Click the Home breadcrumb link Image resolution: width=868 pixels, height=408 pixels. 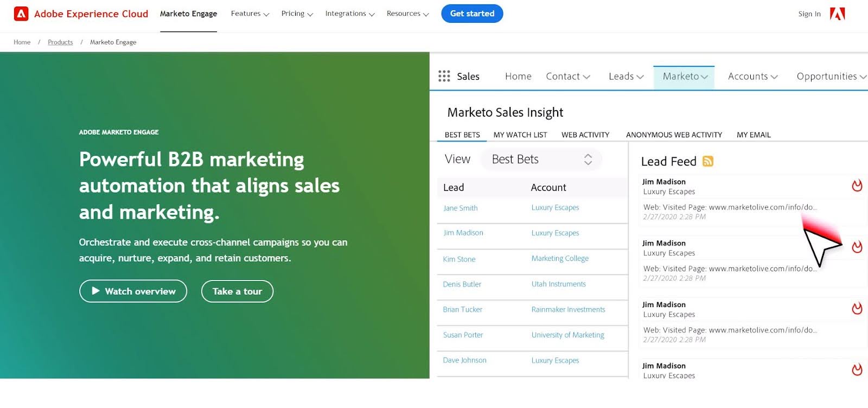coord(22,42)
